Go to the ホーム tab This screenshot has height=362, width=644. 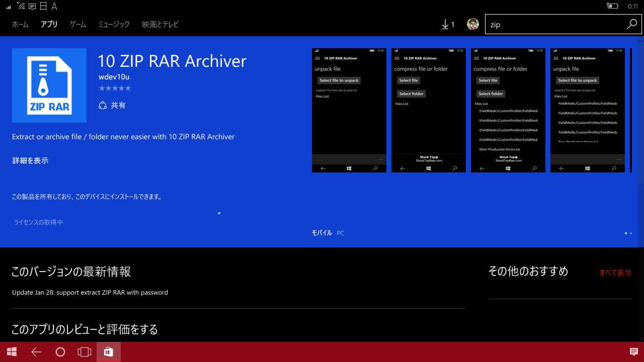coord(20,24)
